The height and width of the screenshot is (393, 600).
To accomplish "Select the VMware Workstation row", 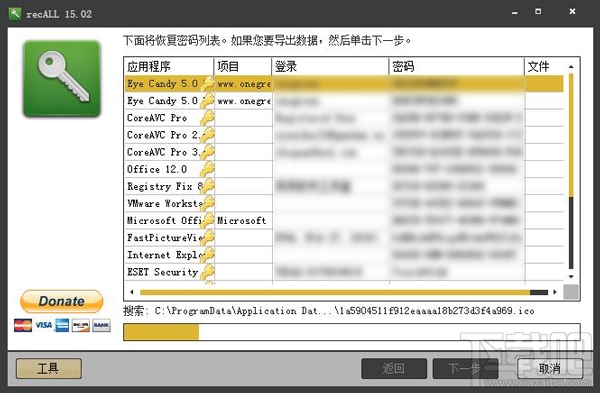I will [x=344, y=203].
